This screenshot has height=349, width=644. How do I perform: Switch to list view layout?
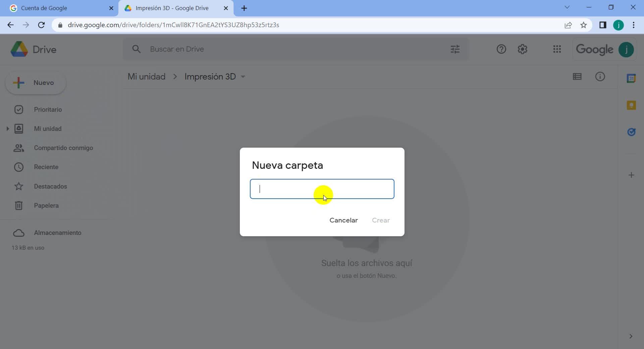click(577, 77)
